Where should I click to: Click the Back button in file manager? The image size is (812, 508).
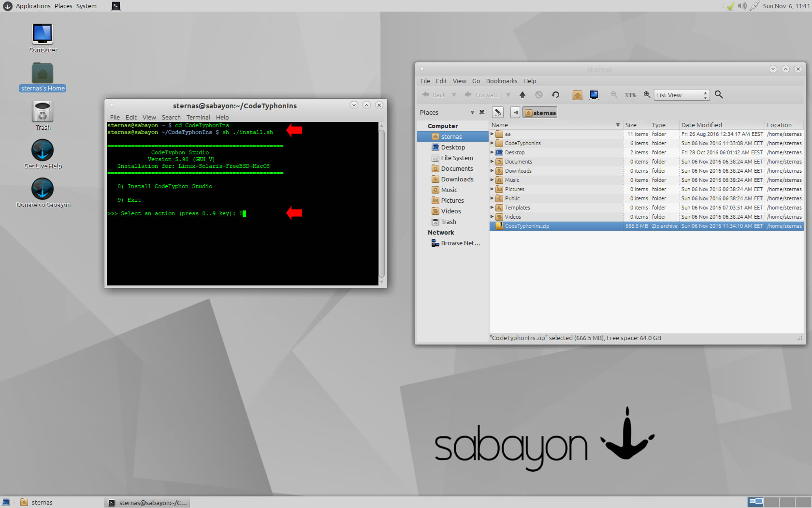tap(434, 95)
